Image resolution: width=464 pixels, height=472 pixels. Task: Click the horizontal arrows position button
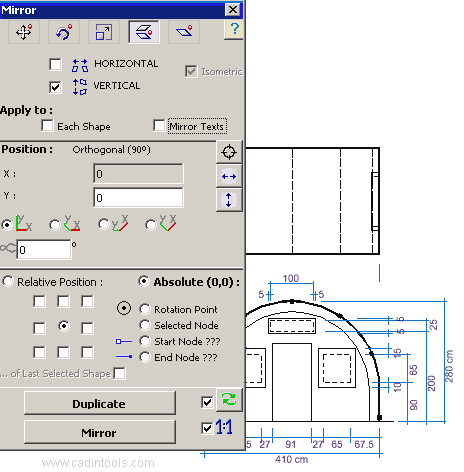(x=229, y=176)
